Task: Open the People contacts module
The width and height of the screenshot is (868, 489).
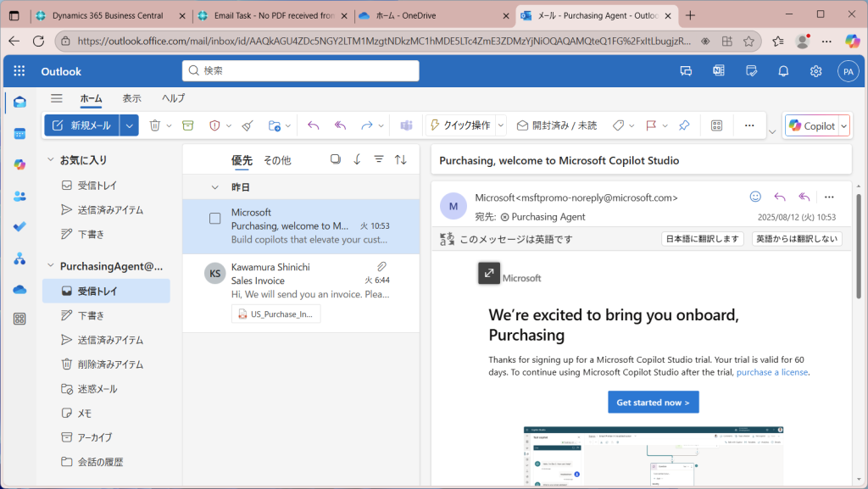Action: pyautogui.click(x=20, y=197)
